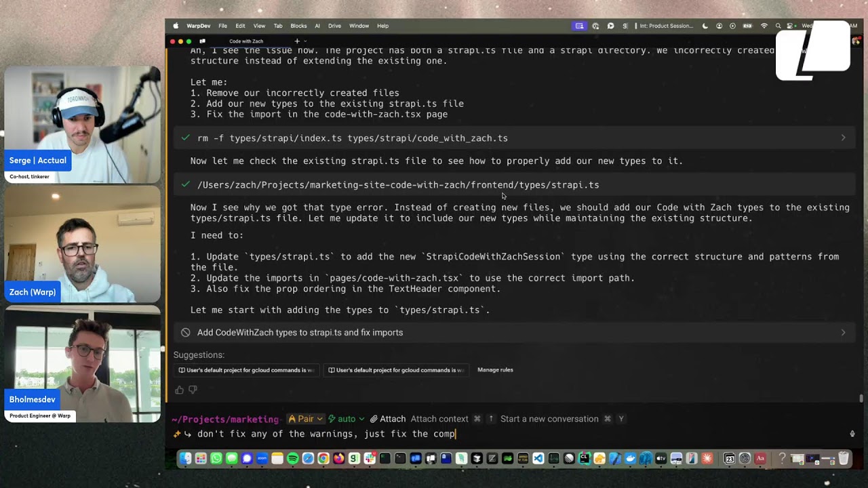Open Messages from the dock
The image size is (868, 488).
pyautogui.click(x=232, y=459)
